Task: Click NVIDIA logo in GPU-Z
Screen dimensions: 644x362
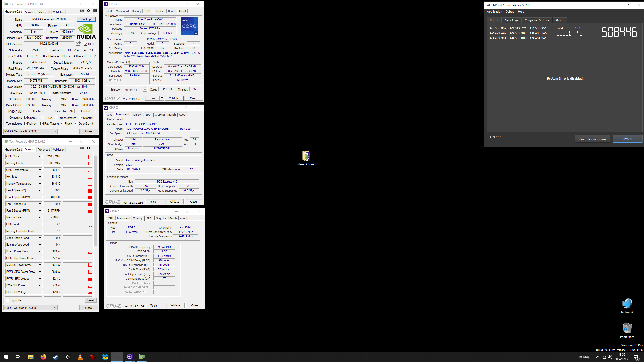Action: coord(86,32)
